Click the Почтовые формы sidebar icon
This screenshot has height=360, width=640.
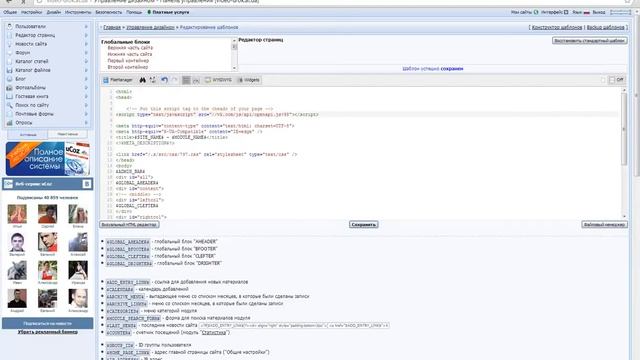(x=10, y=114)
